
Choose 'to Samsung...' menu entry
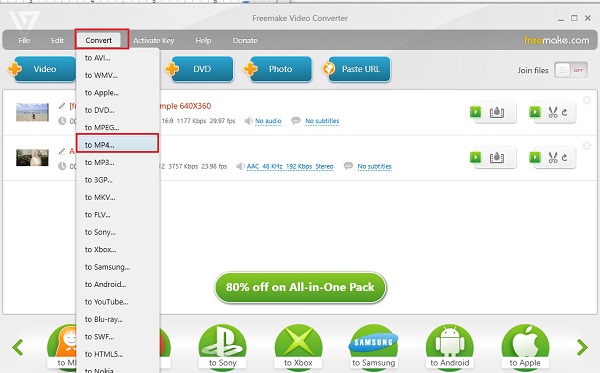coord(117,267)
